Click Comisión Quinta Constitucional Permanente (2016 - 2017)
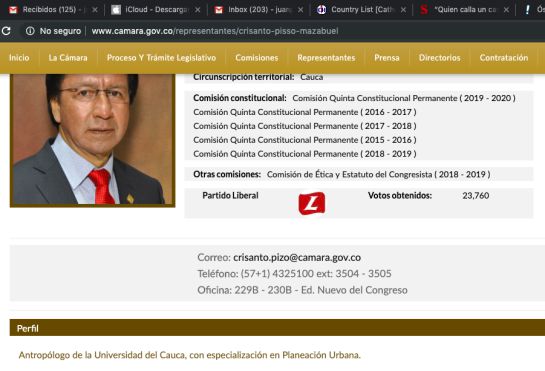 pyautogui.click(x=305, y=112)
